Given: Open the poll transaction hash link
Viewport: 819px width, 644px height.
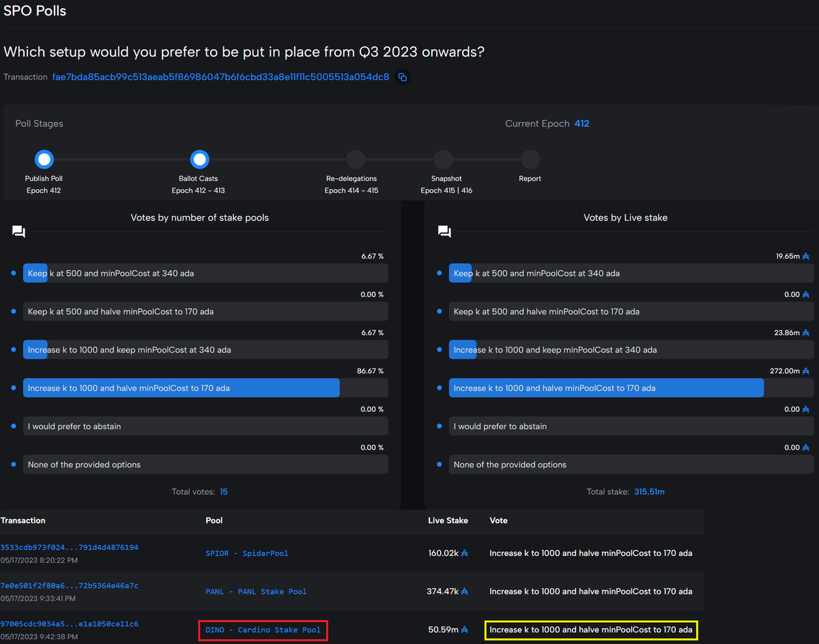Looking at the screenshot, I should [220, 77].
